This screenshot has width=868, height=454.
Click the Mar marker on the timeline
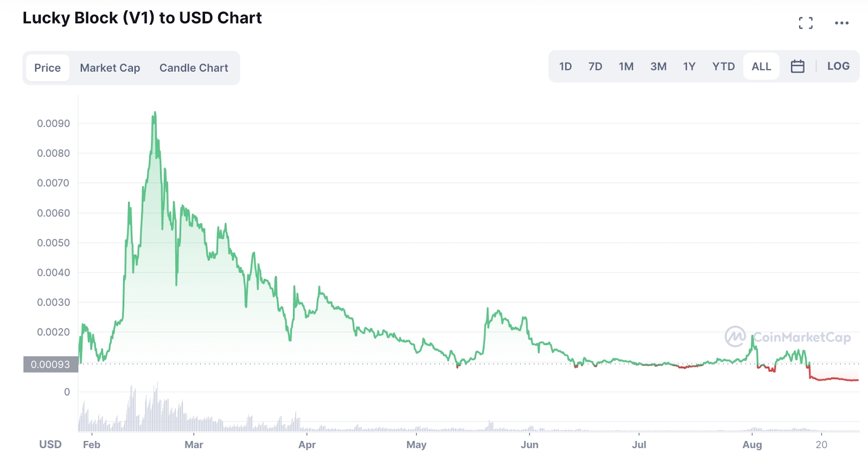[194, 445]
